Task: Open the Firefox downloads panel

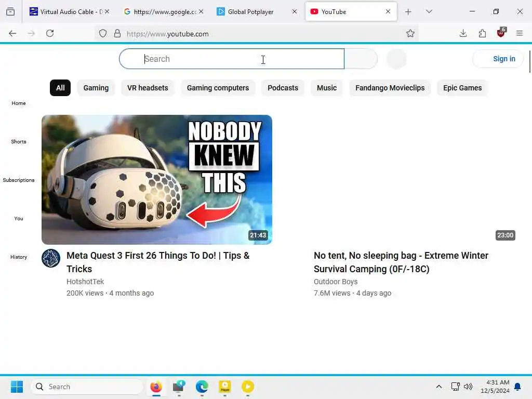Action: pyautogui.click(x=463, y=33)
